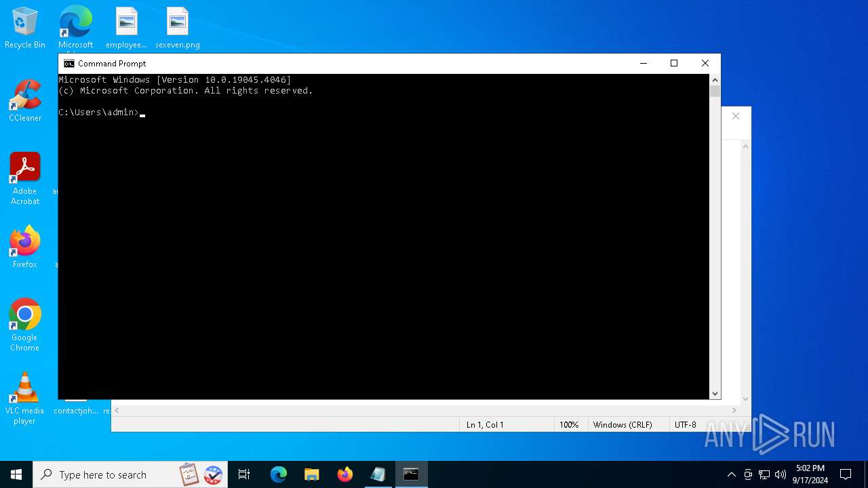Open File Explorer from taskbar

pos(312,474)
